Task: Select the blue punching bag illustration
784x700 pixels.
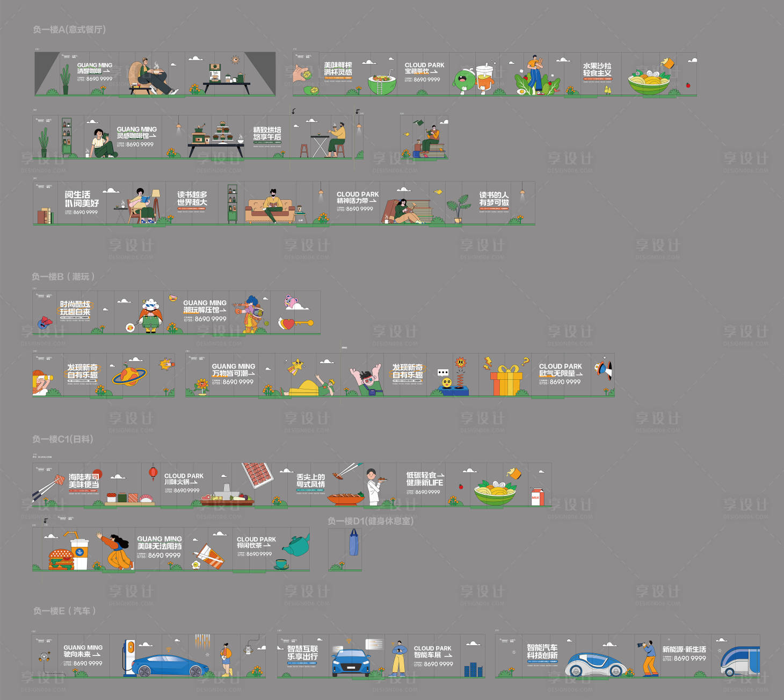Action: point(353,543)
